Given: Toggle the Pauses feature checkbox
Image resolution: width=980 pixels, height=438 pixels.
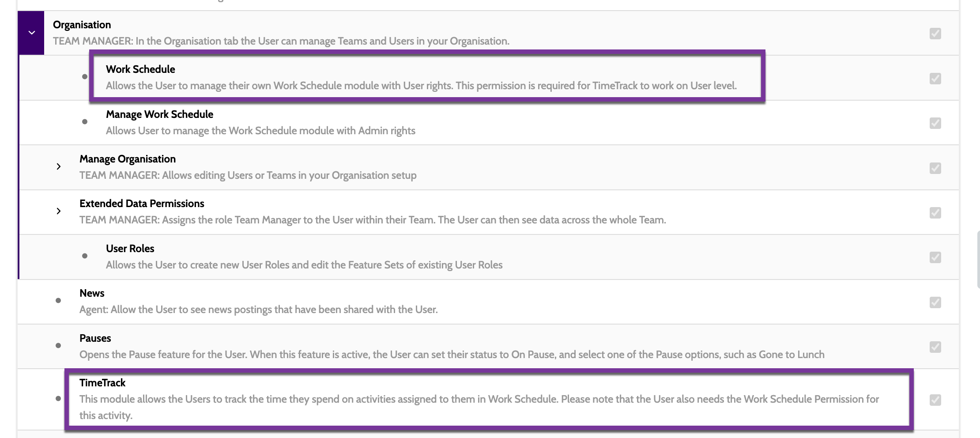Looking at the screenshot, I should click(935, 347).
